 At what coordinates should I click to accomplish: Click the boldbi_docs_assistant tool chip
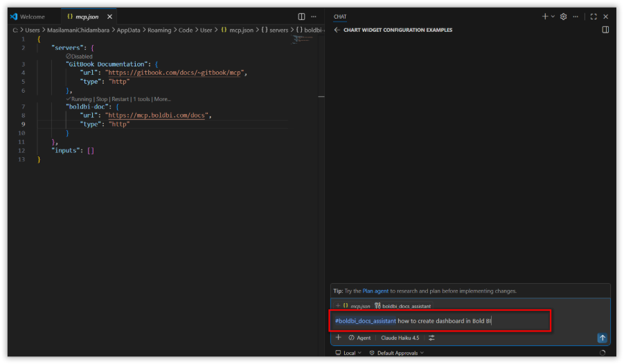tap(403, 306)
